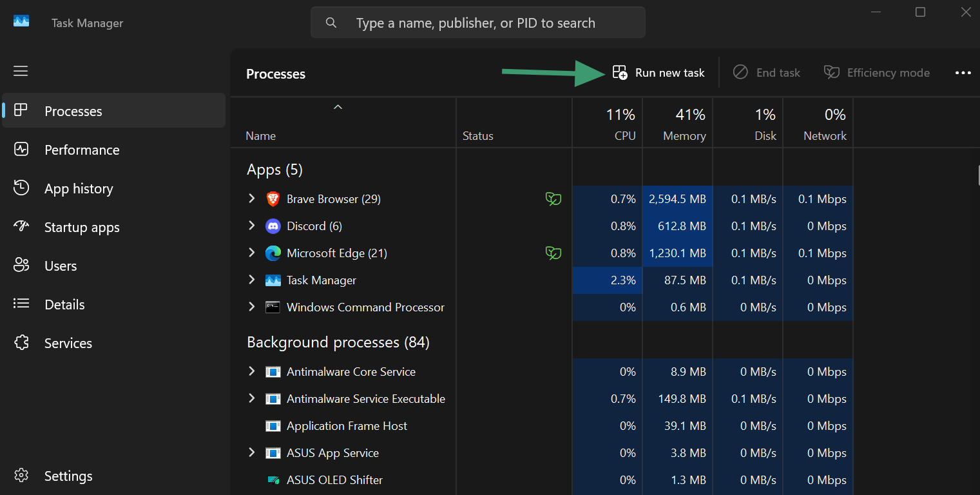This screenshot has height=495, width=980.
Task: Click the search box for processes
Action: 477,23
